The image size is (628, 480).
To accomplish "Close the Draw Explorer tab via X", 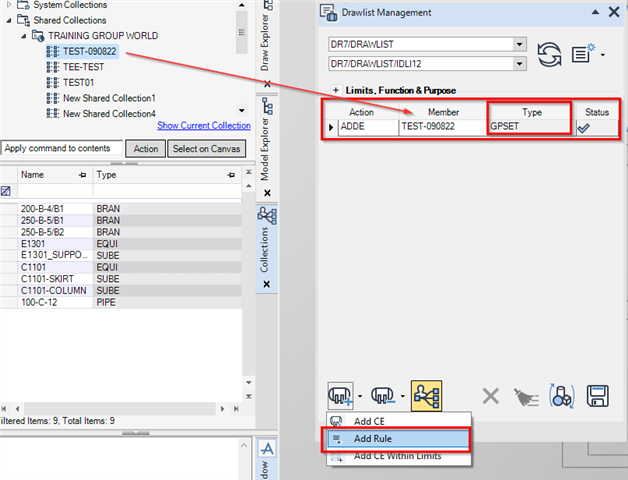I will (x=267, y=84).
